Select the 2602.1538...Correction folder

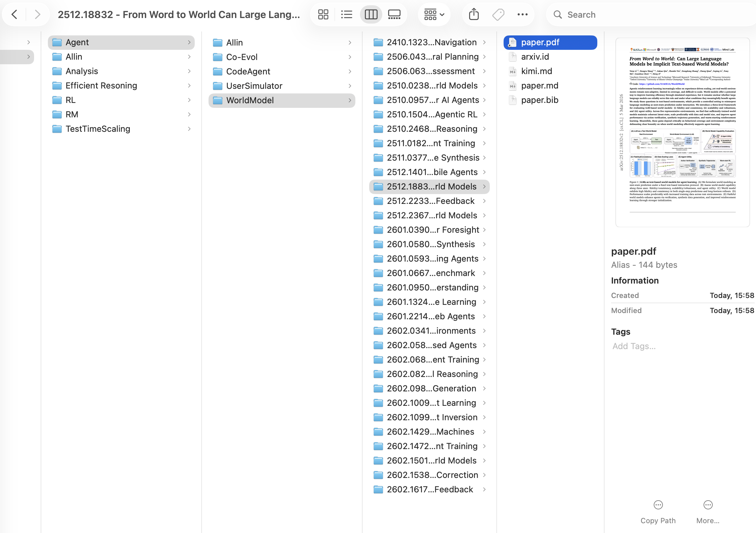tap(429, 475)
